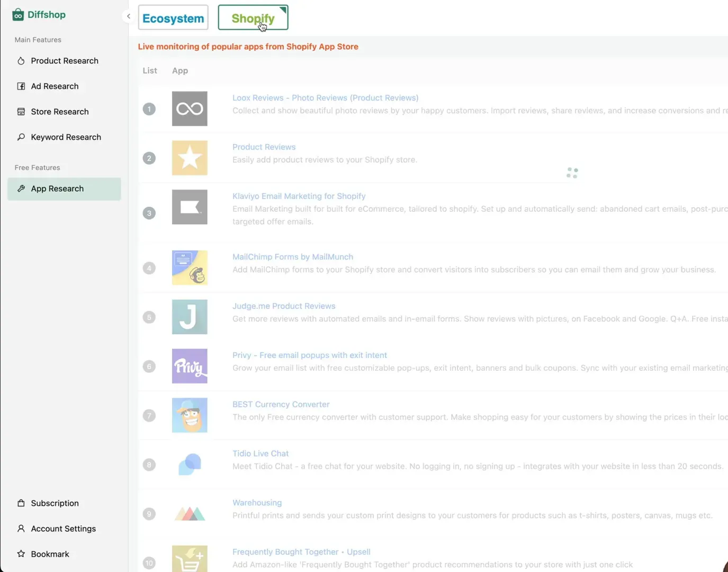
Task: Click 'Add MailChimp forms to your Shopify' description
Action: [x=474, y=270]
